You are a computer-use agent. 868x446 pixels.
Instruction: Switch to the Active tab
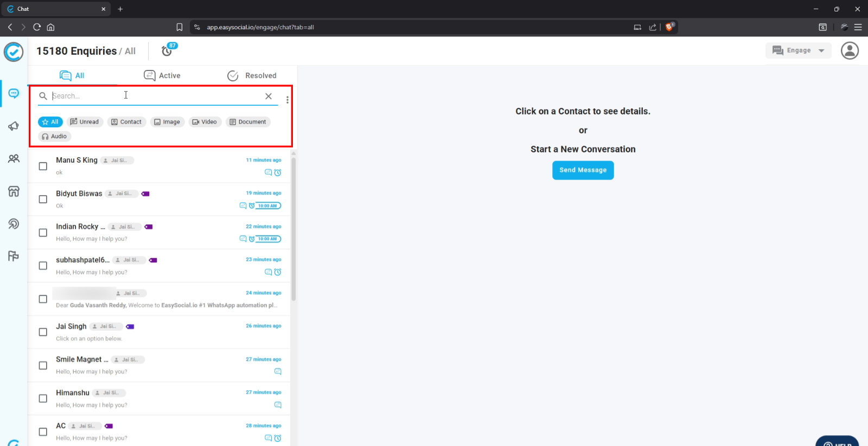(162, 75)
